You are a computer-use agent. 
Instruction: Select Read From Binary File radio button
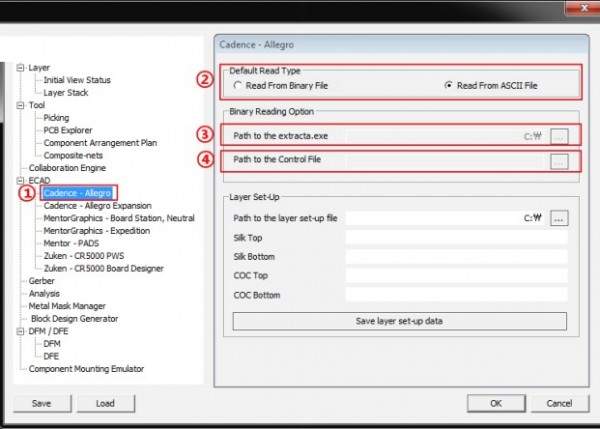237,86
